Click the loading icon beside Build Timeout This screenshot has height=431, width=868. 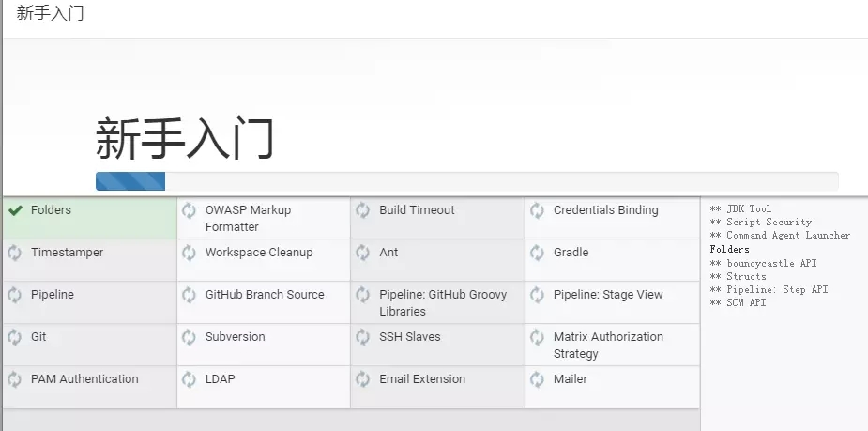362,210
